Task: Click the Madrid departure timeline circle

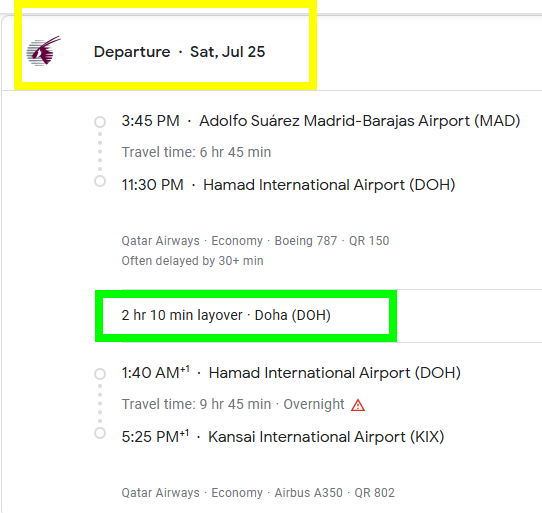Action: click(100, 122)
